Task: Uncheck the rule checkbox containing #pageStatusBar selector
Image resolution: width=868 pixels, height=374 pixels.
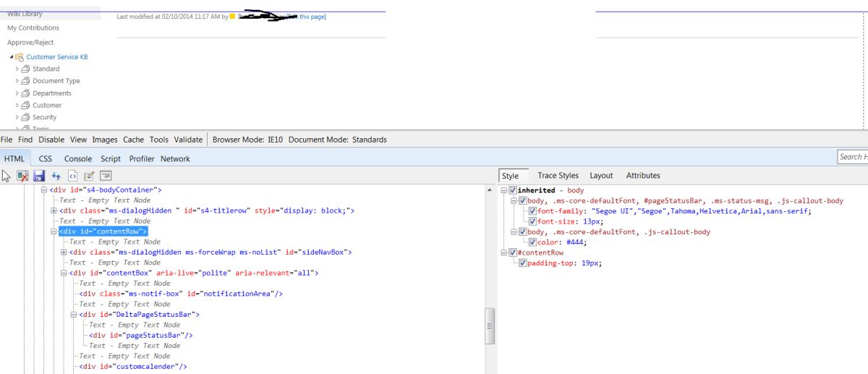Action: point(523,200)
